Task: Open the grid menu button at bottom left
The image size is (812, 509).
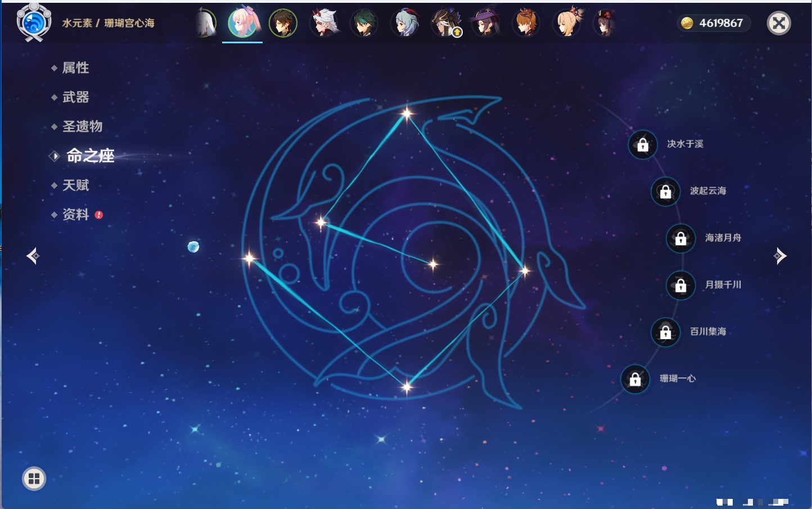Action: point(34,479)
